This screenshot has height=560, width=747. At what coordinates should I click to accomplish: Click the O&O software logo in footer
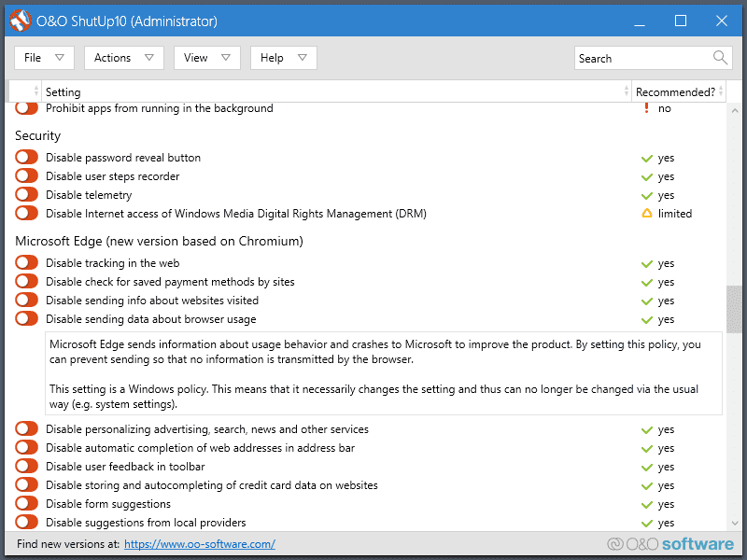click(670, 544)
